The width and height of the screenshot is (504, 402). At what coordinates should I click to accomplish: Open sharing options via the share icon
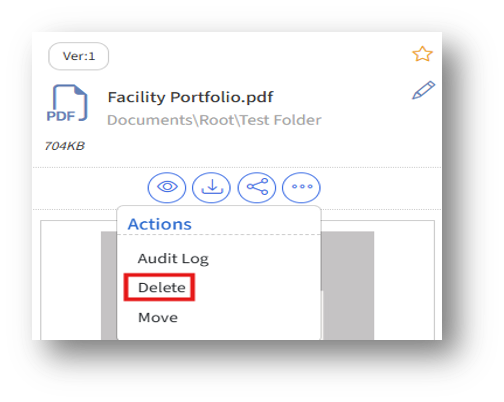(x=257, y=187)
